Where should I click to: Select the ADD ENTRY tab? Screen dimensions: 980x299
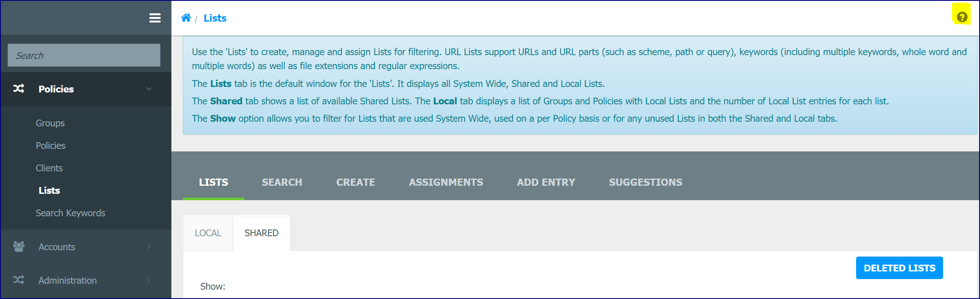pos(546,182)
